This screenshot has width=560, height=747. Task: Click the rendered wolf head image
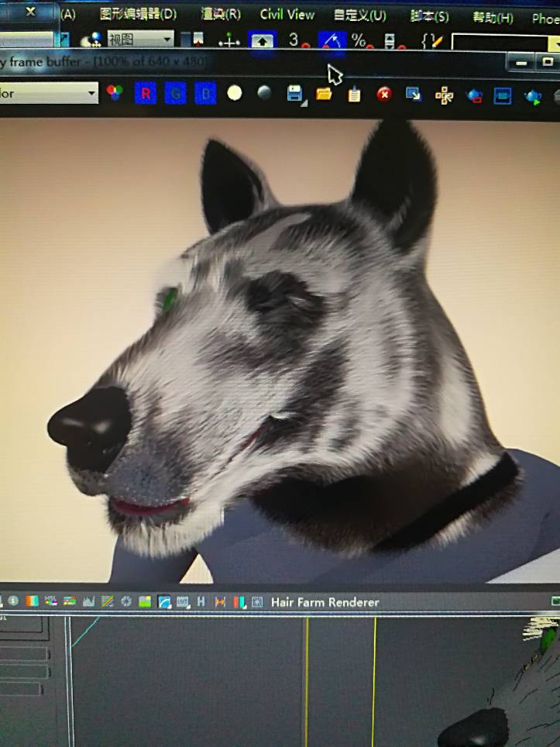(280, 350)
